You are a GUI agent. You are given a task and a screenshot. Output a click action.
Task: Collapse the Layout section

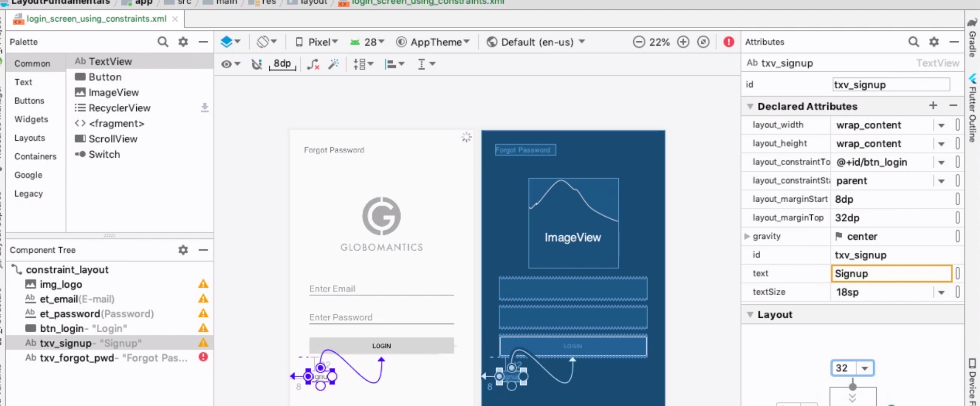[x=750, y=315]
